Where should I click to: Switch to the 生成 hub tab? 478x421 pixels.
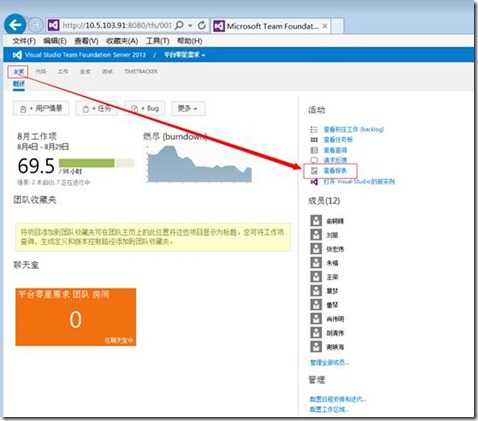(x=85, y=71)
